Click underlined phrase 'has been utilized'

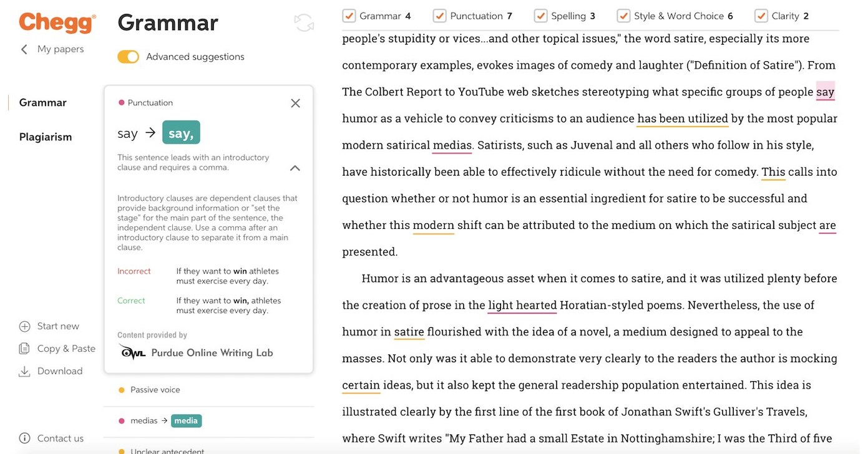[683, 118]
